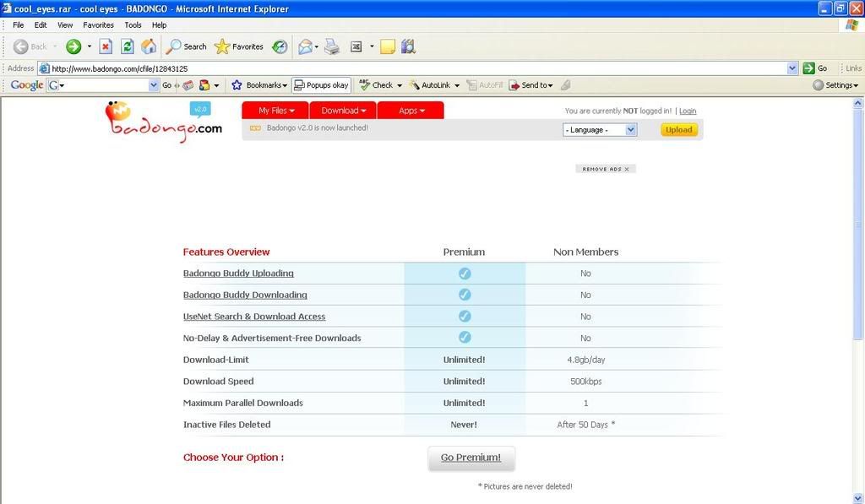Open the History toolbar icon
This screenshot has width=865, height=504.
[x=280, y=46]
